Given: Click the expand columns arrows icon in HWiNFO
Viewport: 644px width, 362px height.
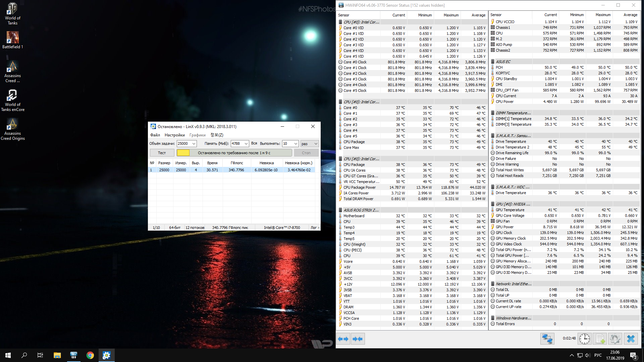Looking at the screenshot, I should (343, 339).
